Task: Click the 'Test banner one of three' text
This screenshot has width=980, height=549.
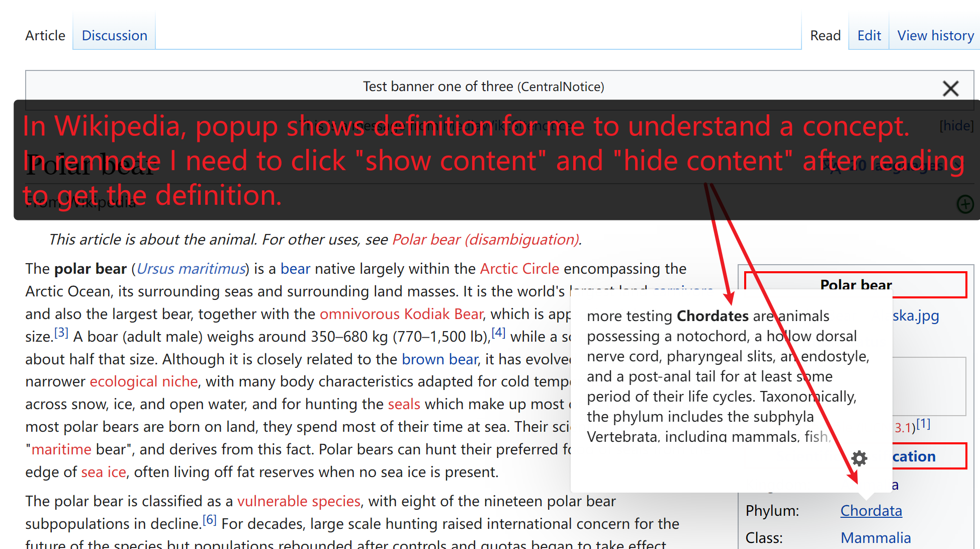Action: coord(438,87)
